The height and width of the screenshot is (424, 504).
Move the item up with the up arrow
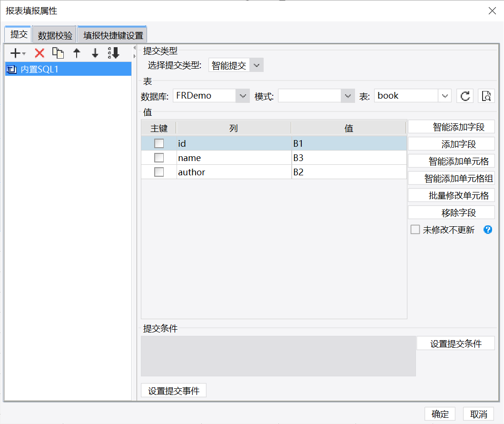coord(77,53)
